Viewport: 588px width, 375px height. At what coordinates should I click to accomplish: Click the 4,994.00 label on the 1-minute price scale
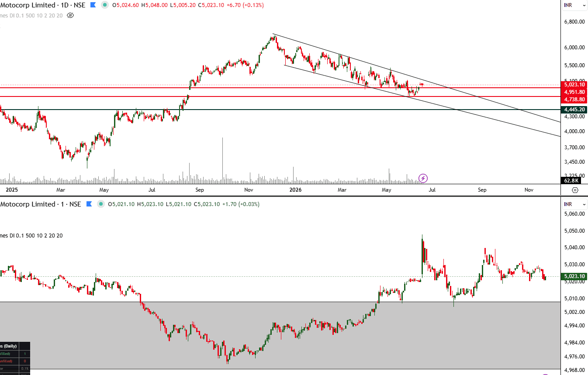click(x=574, y=326)
